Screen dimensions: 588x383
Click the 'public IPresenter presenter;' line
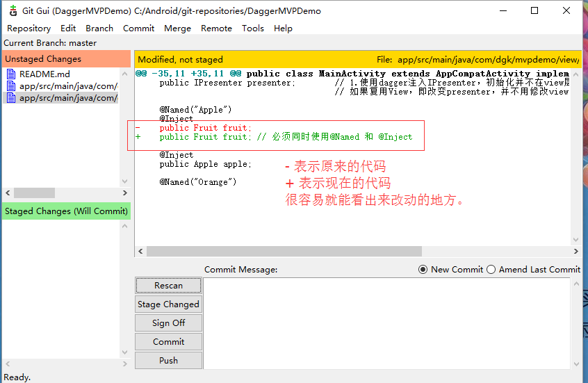(x=227, y=83)
